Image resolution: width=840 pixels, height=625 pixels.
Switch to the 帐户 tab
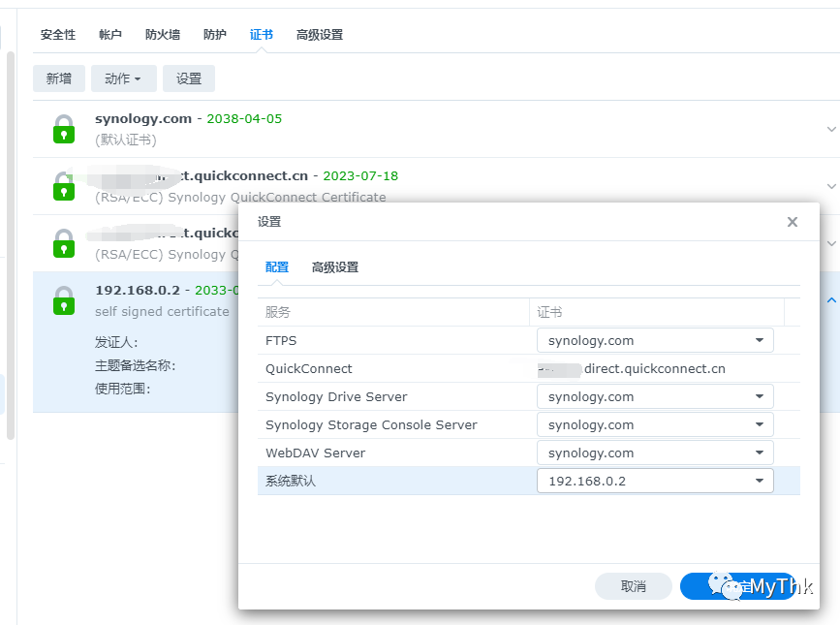pos(110,35)
